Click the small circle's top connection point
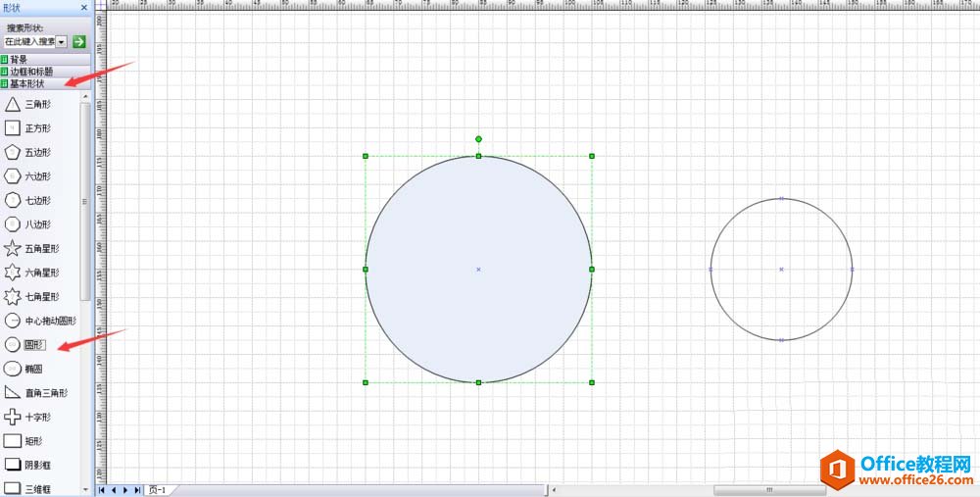 pyautogui.click(x=781, y=199)
